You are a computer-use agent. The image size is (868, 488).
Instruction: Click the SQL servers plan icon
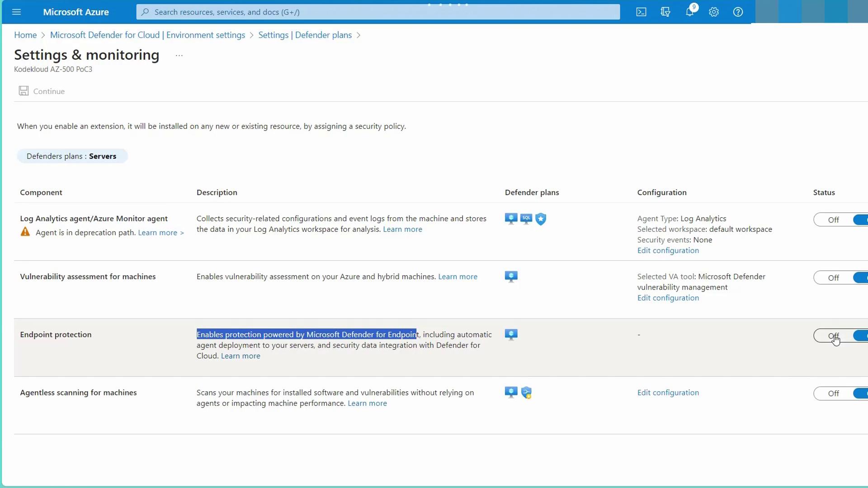[x=526, y=219]
